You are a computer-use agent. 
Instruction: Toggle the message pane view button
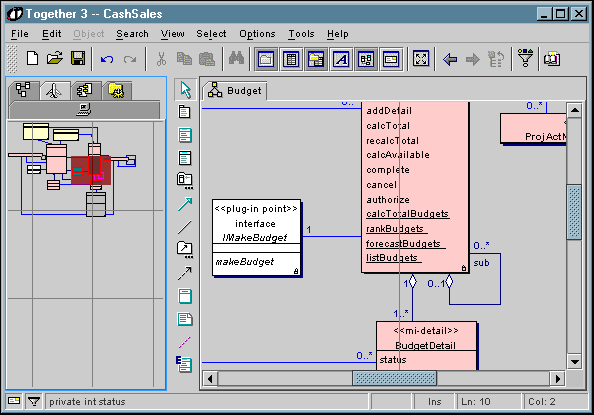391,59
